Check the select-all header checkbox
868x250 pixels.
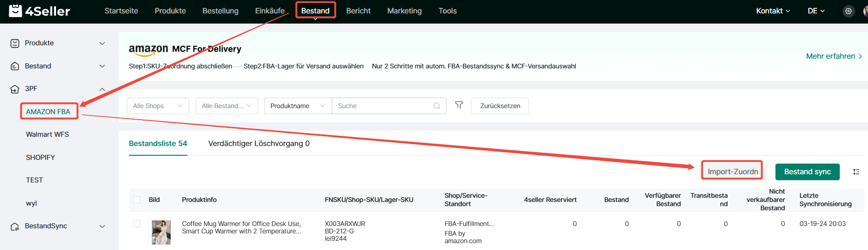tap(136, 200)
